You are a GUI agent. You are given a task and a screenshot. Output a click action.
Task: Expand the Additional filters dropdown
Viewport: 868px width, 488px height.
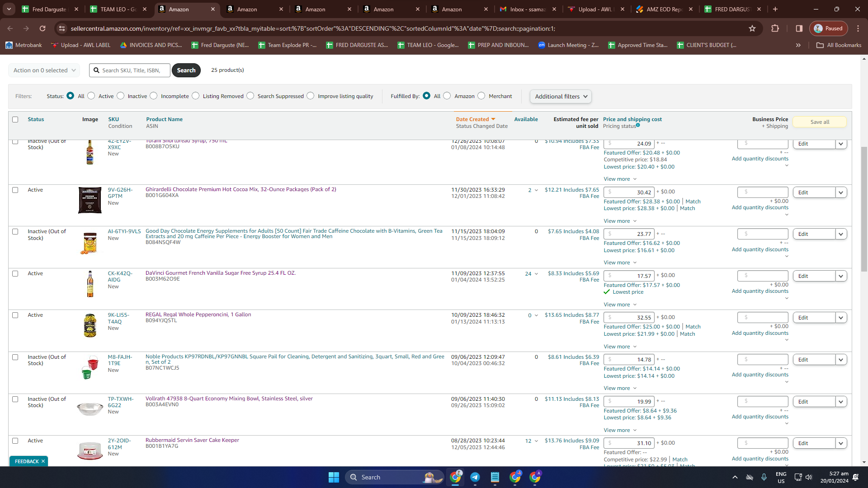tap(561, 96)
